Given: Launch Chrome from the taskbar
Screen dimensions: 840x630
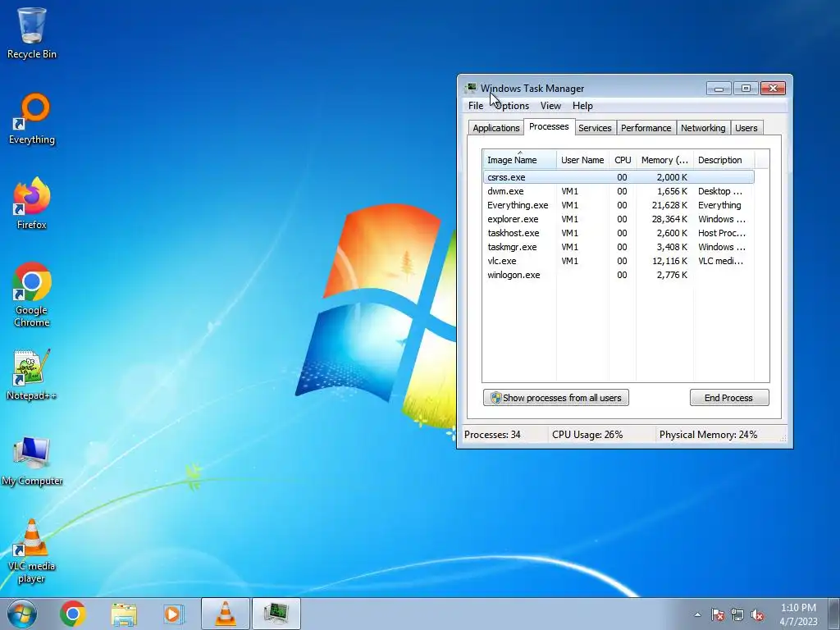Looking at the screenshot, I should pos(73,614).
